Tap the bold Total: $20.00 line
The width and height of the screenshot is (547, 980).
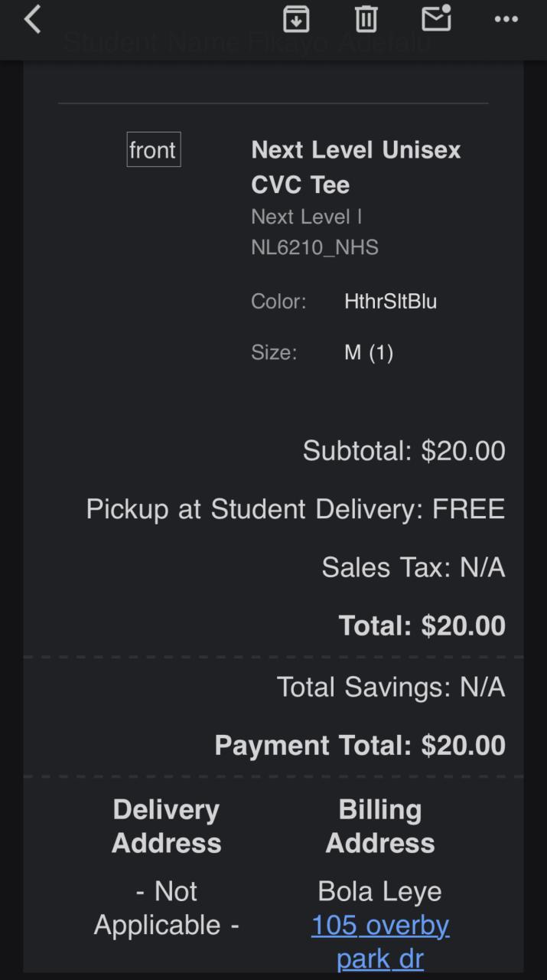(x=422, y=626)
